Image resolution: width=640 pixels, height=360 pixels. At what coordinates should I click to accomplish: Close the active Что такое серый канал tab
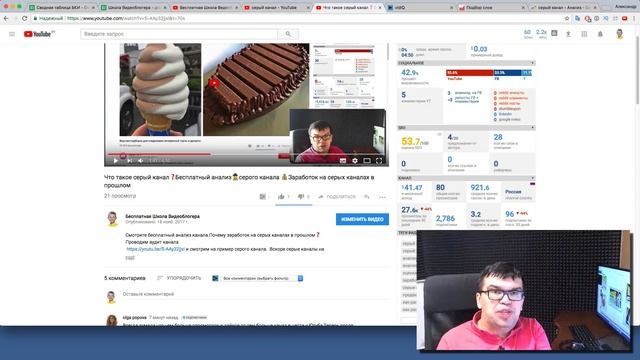point(380,7)
